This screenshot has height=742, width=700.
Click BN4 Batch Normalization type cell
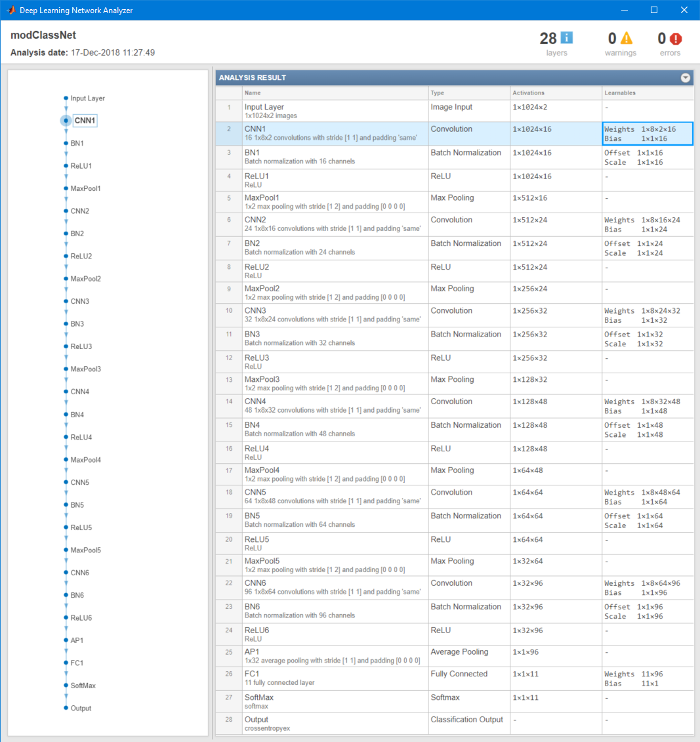click(469, 430)
